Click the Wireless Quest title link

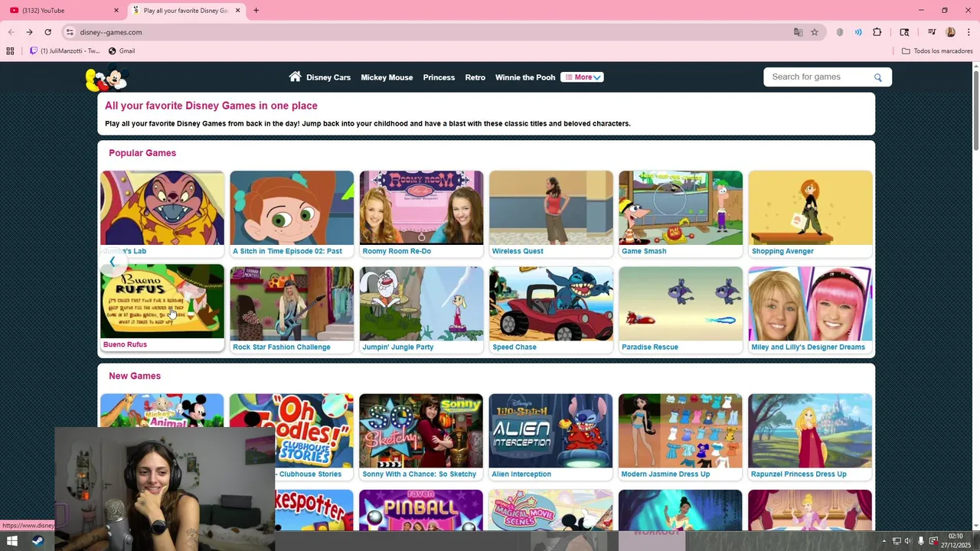coord(518,251)
